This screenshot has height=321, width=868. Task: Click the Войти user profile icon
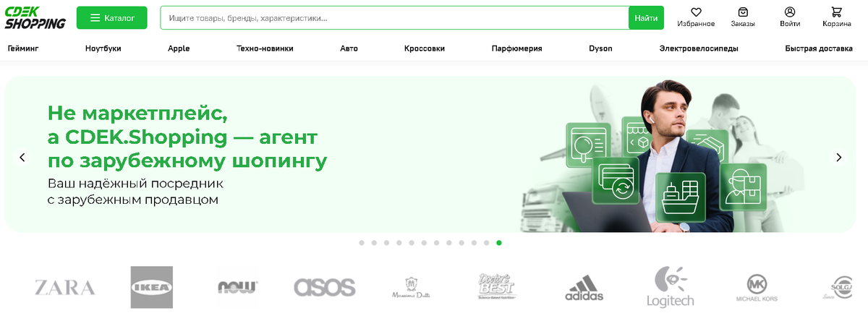pos(790,12)
